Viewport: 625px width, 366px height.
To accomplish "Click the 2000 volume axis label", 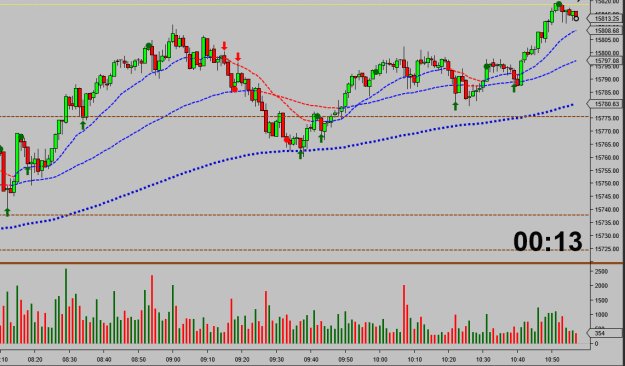I will click(x=601, y=286).
